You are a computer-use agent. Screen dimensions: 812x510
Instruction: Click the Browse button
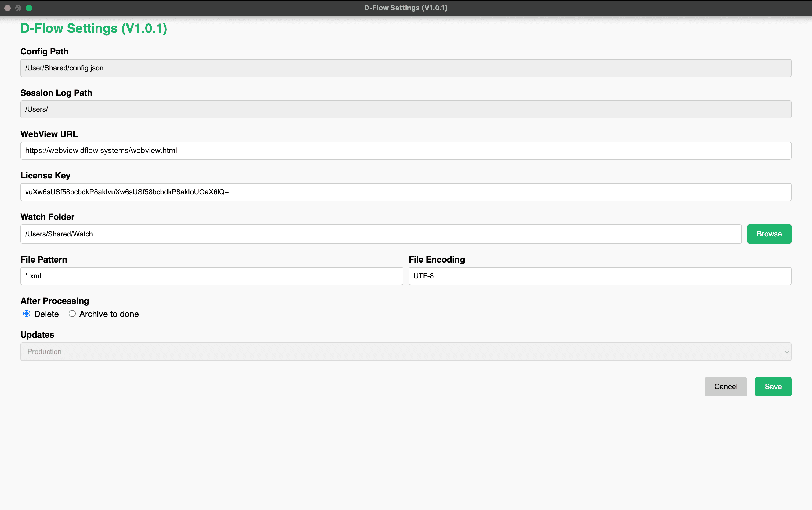point(769,234)
